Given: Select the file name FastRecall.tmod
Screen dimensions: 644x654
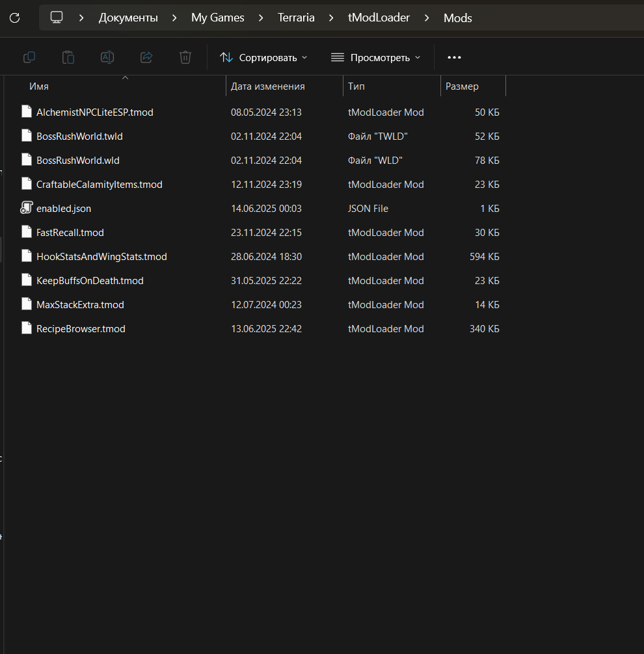Looking at the screenshot, I should coord(70,232).
